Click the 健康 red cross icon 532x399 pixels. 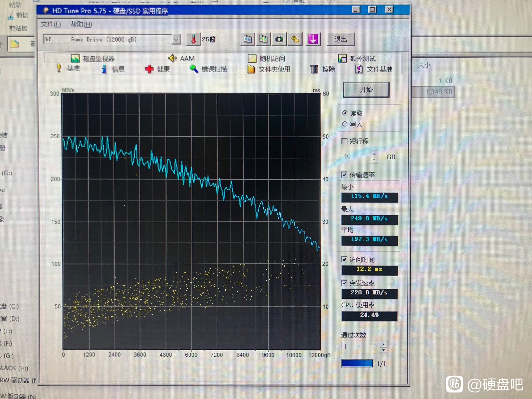149,69
